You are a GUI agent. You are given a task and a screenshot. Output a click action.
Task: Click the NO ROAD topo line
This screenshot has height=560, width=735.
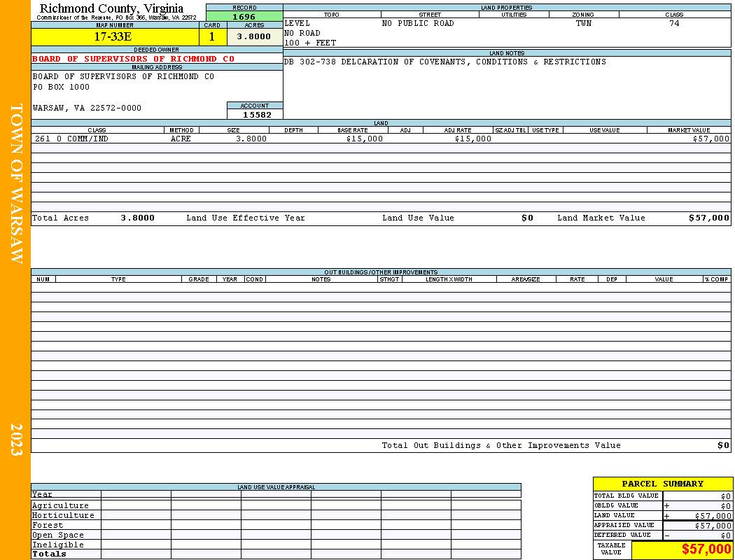(x=302, y=34)
